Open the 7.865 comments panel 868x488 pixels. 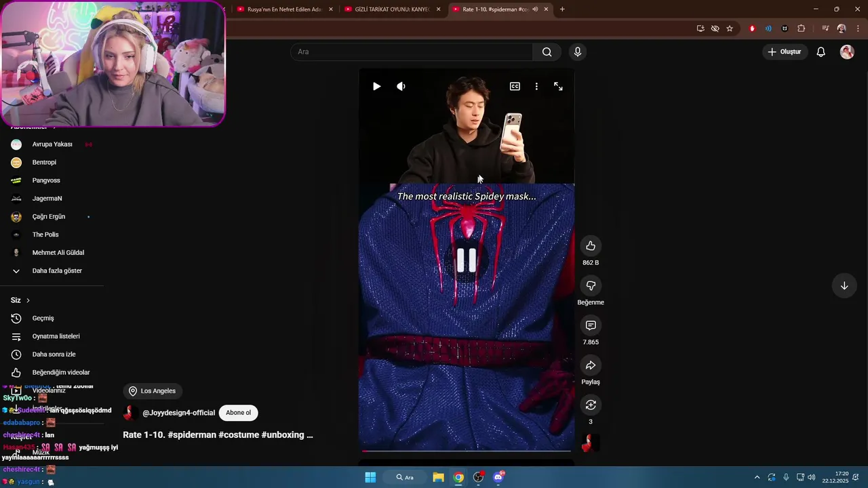591,325
